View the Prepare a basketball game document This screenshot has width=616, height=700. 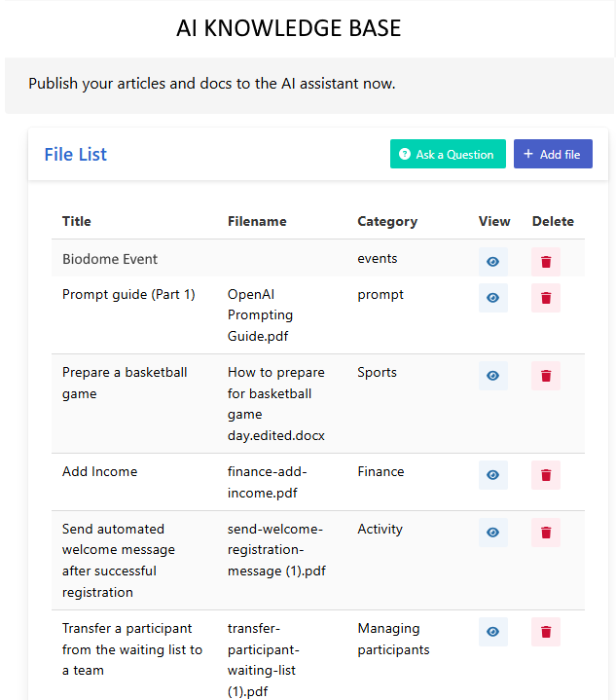492,376
